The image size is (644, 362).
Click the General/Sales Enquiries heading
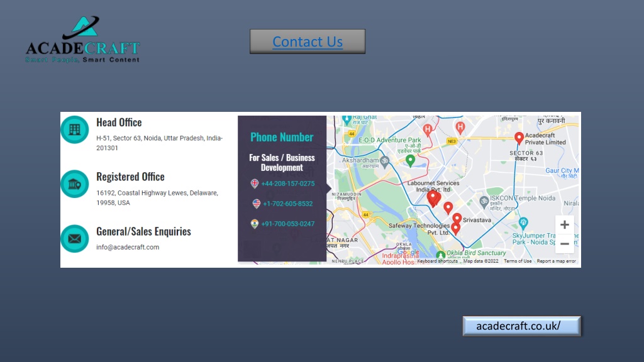(x=144, y=231)
